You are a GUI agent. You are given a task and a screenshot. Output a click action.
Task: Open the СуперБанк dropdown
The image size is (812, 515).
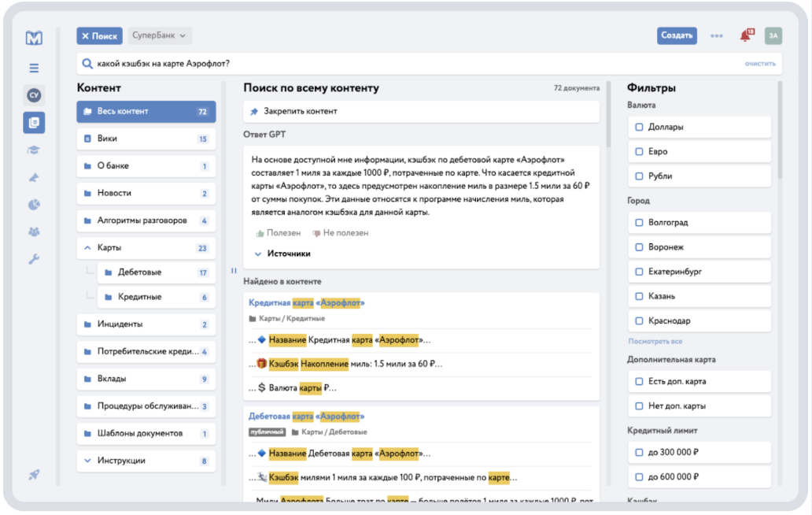(x=160, y=35)
